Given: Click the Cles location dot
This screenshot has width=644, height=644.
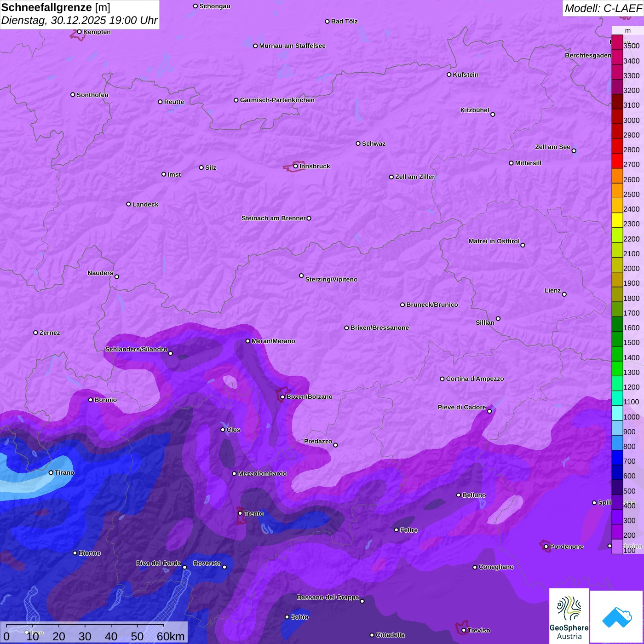Looking at the screenshot, I should tap(223, 430).
